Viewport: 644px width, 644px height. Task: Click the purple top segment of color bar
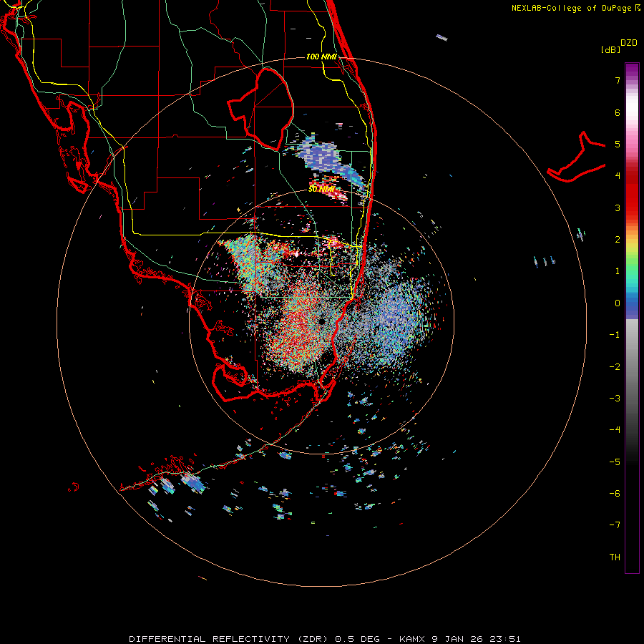tap(632, 71)
